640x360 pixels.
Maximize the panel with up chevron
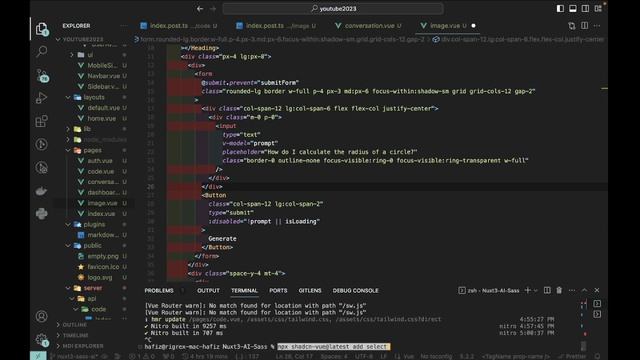(584, 290)
